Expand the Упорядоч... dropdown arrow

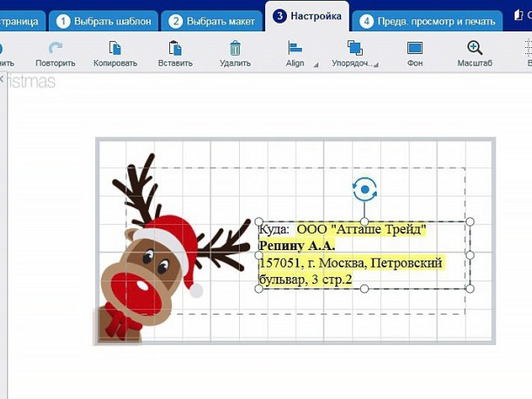point(376,64)
